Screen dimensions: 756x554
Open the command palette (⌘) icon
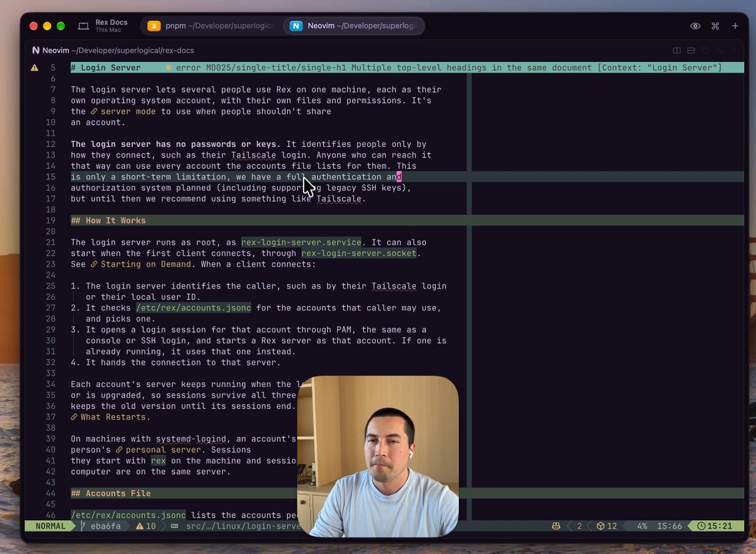pos(715,26)
